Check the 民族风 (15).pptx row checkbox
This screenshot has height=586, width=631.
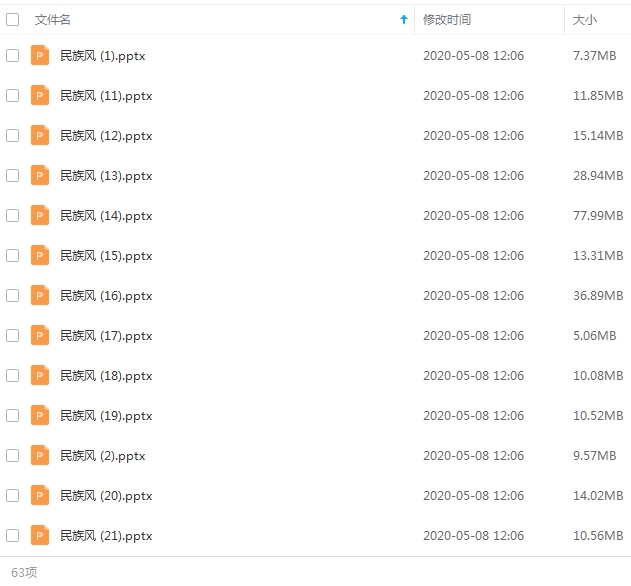(12, 256)
